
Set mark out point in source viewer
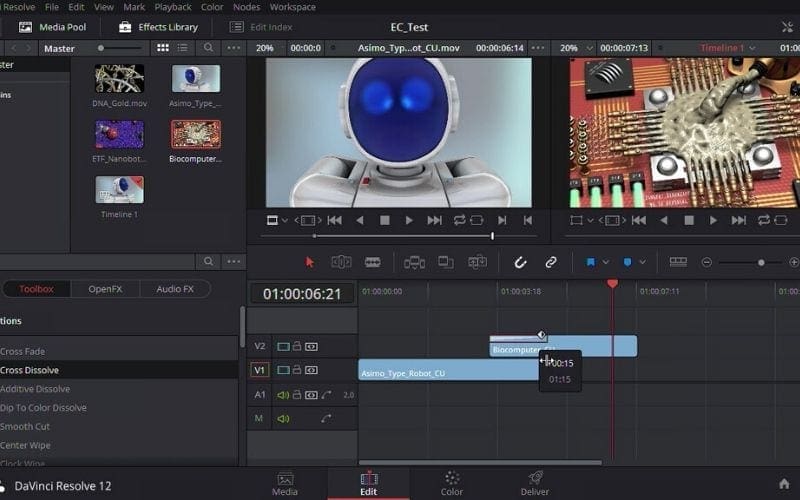point(528,220)
